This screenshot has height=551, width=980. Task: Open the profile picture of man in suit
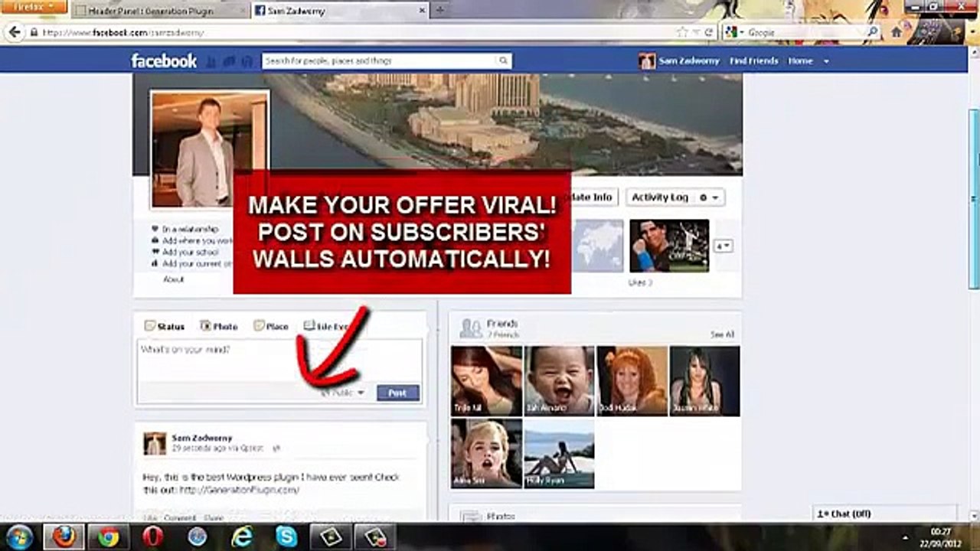pyautogui.click(x=210, y=149)
